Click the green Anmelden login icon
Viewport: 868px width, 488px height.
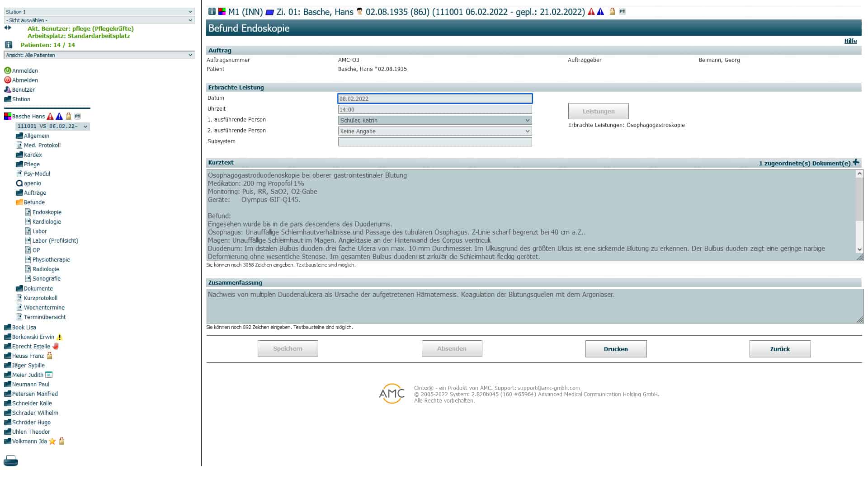pyautogui.click(x=7, y=70)
